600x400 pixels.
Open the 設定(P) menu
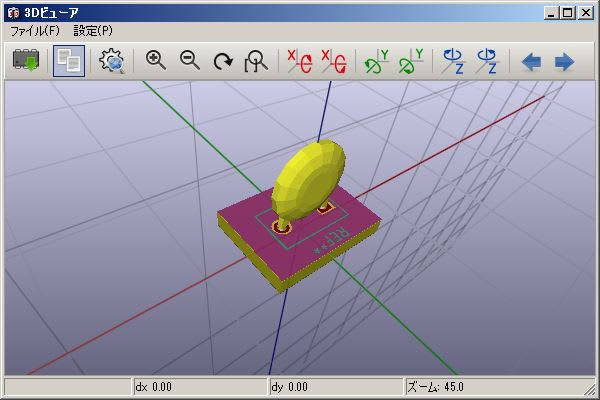(x=93, y=31)
